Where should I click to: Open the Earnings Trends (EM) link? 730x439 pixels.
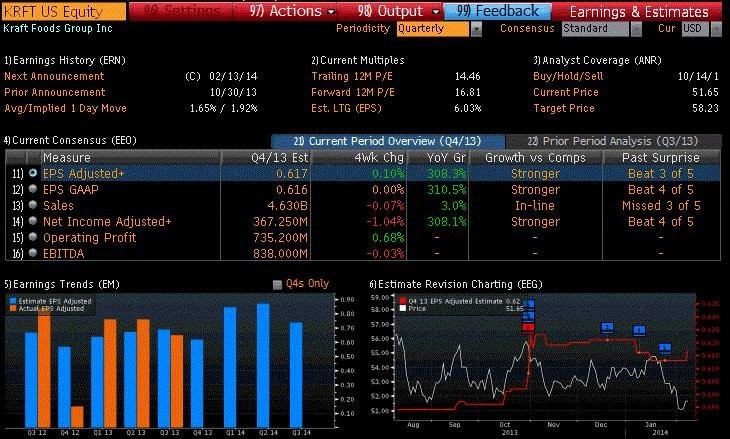pyautogui.click(x=61, y=284)
